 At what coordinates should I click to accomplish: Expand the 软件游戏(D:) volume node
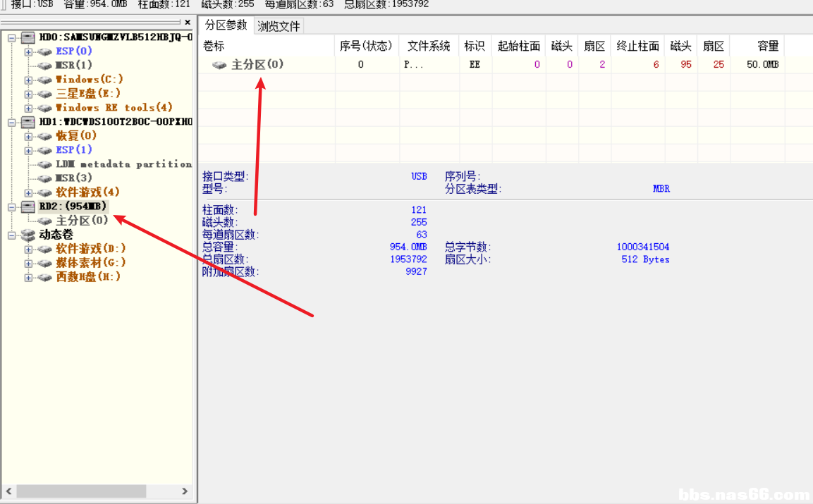click(x=28, y=249)
